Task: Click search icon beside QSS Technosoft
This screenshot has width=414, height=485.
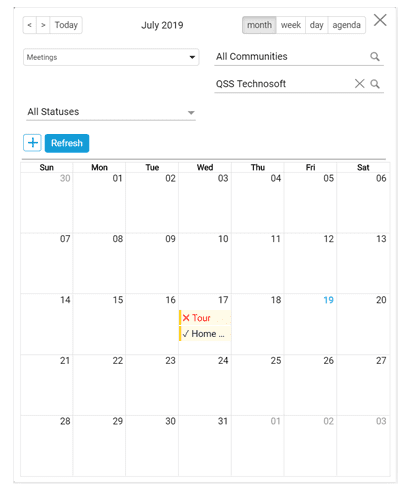Action: pos(375,84)
